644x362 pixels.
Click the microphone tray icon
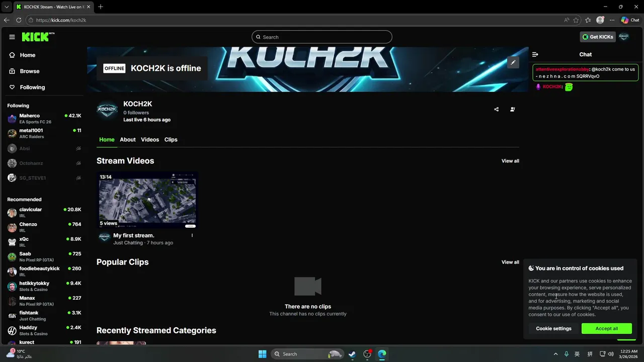point(567,354)
